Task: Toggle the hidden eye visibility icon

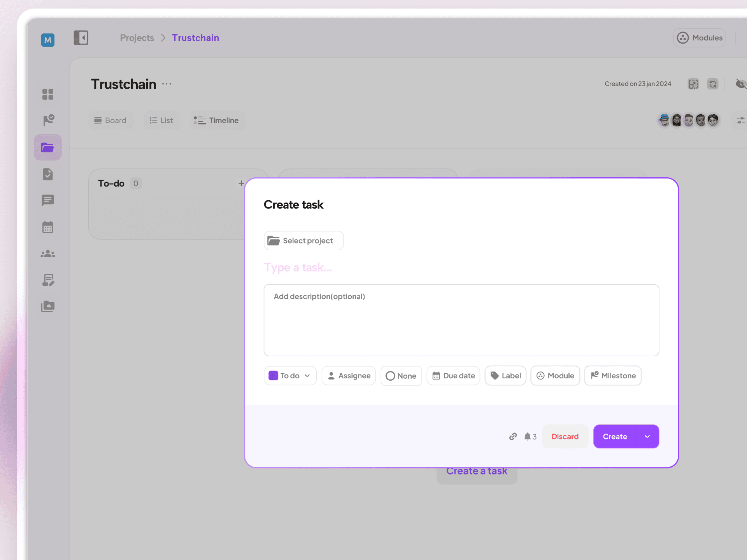Action: [740, 84]
